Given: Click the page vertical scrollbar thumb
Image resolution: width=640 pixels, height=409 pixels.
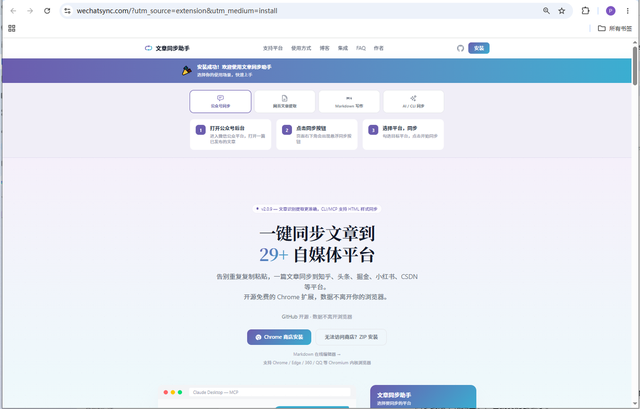Looking at the screenshot, I should [x=635, y=65].
